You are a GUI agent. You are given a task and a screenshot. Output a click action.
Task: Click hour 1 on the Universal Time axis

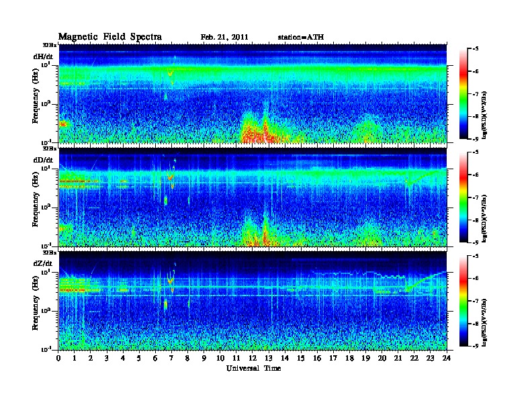(75, 358)
